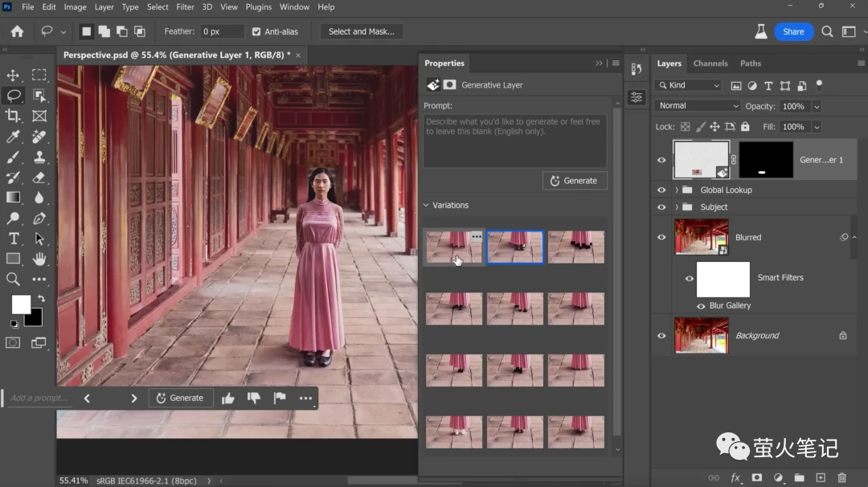Toggle the Anti-alias checkbox
This screenshot has width=868, height=487.
click(x=256, y=31)
